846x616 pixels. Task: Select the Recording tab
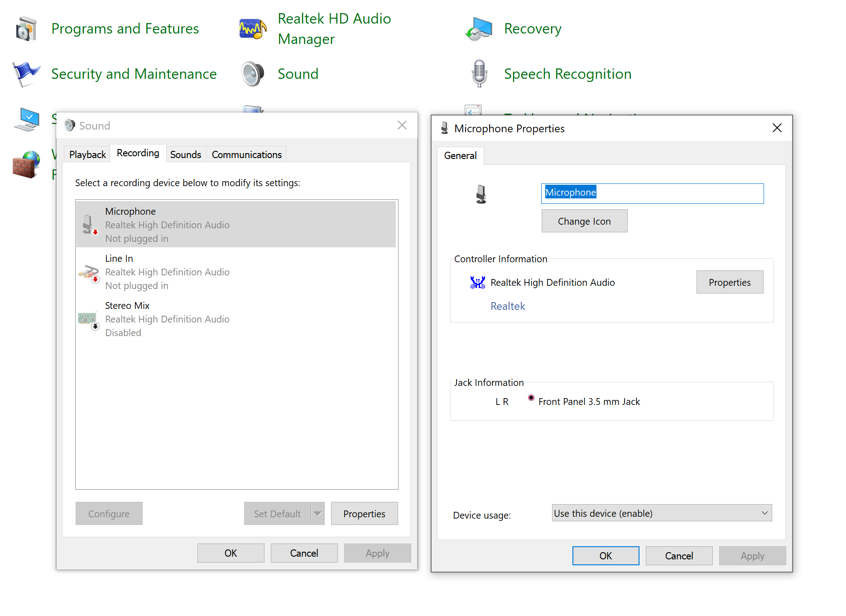138,153
